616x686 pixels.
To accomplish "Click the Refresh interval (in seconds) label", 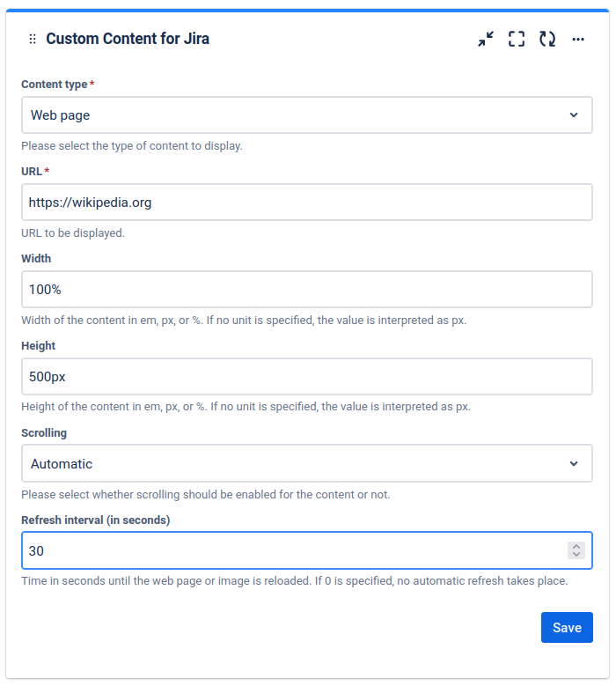I will pyautogui.click(x=95, y=520).
